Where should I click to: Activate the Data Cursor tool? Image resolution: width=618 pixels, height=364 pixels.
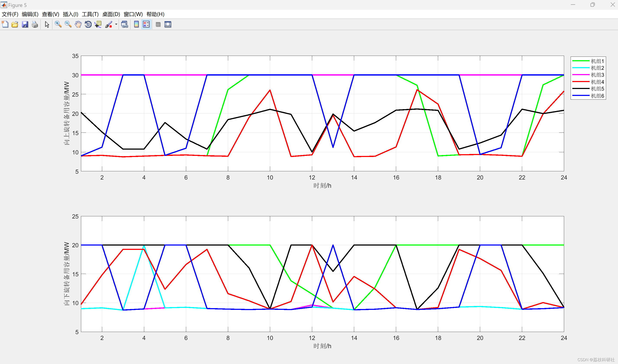(98, 24)
